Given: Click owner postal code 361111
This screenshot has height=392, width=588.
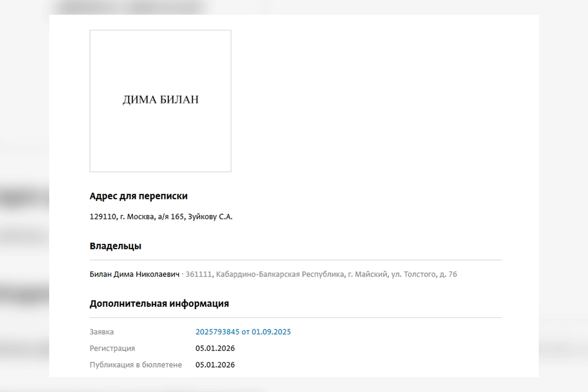Looking at the screenshot, I should (x=198, y=274).
